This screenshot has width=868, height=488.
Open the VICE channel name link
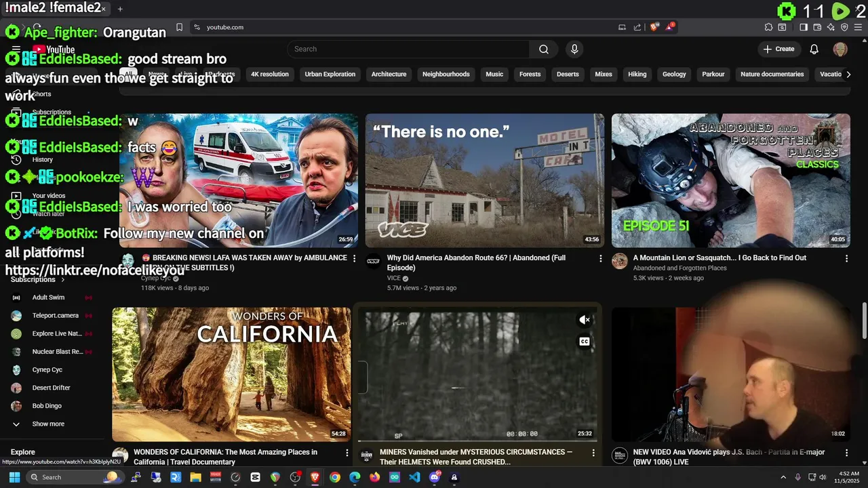[x=394, y=278]
